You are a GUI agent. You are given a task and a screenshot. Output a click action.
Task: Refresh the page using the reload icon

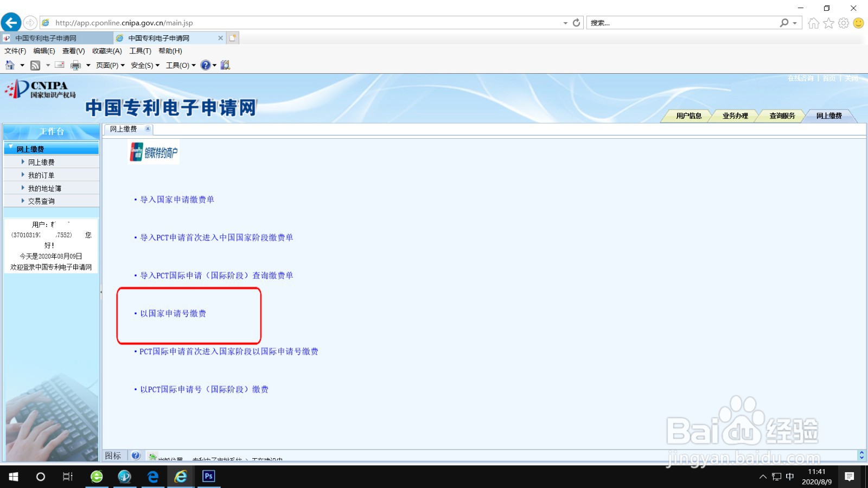point(576,23)
